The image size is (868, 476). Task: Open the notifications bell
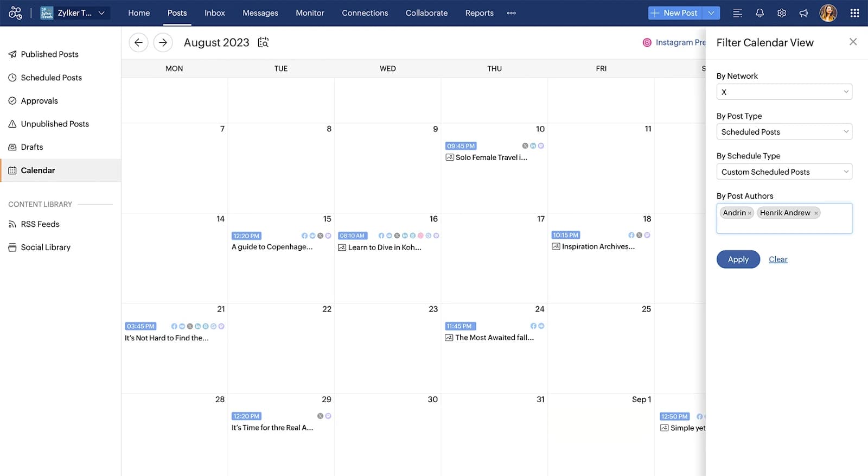click(759, 13)
